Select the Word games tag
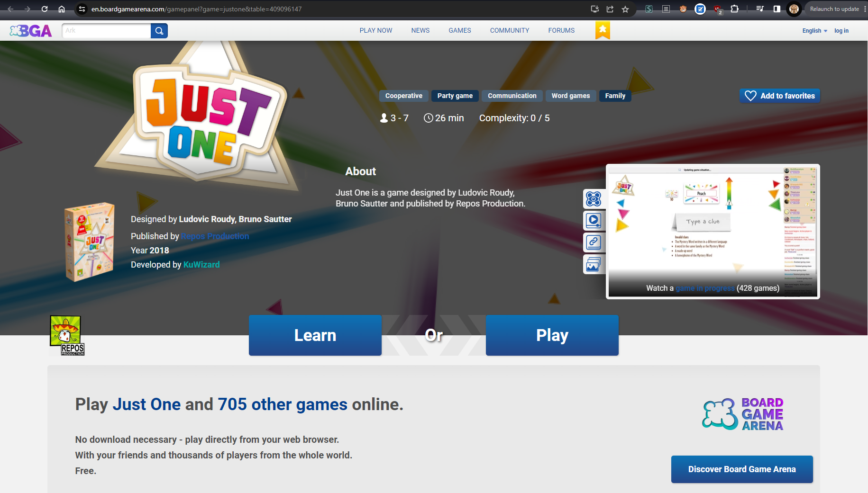The width and height of the screenshot is (868, 493). tap(571, 96)
